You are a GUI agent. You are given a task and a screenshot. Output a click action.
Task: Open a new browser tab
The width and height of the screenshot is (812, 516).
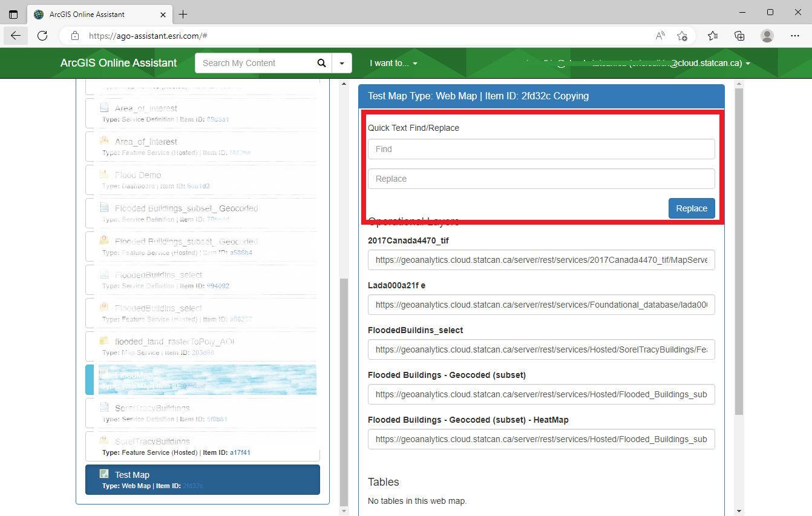tap(183, 14)
